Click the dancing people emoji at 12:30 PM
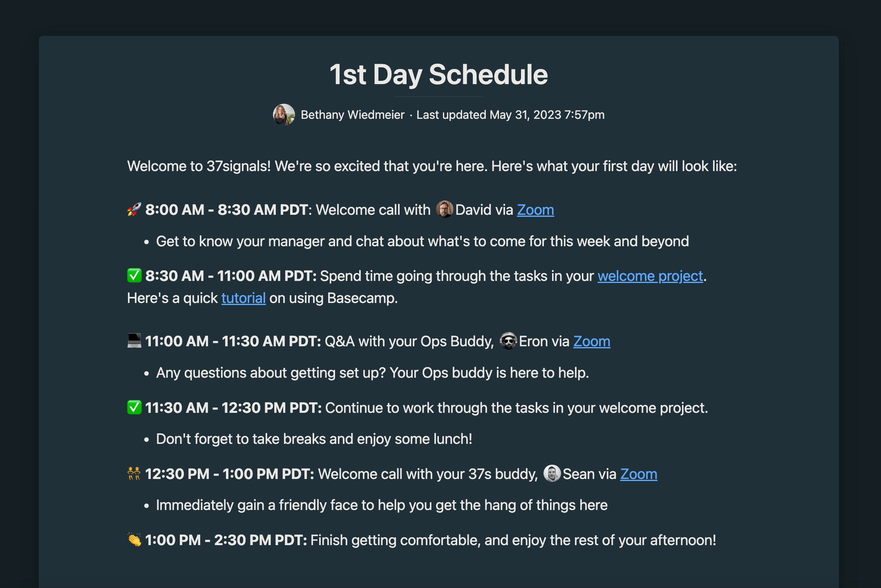This screenshot has width=881, height=588. (134, 474)
